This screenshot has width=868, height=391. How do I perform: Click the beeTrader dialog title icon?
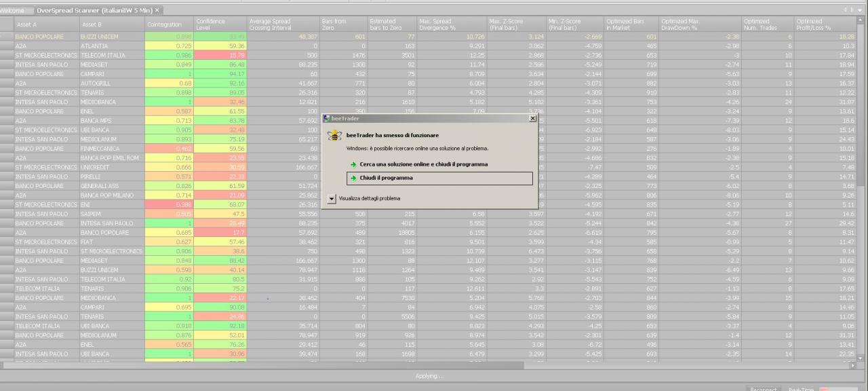point(327,118)
